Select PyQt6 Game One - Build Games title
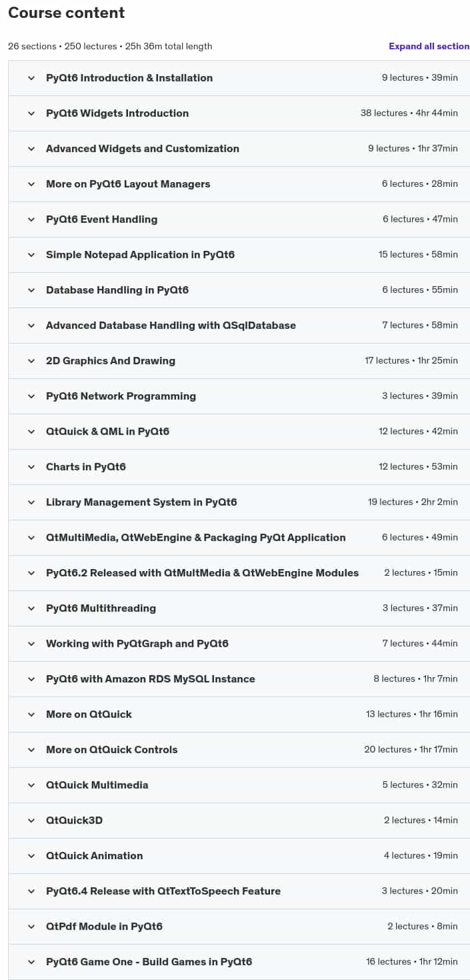The height and width of the screenshot is (980, 470). click(149, 962)
